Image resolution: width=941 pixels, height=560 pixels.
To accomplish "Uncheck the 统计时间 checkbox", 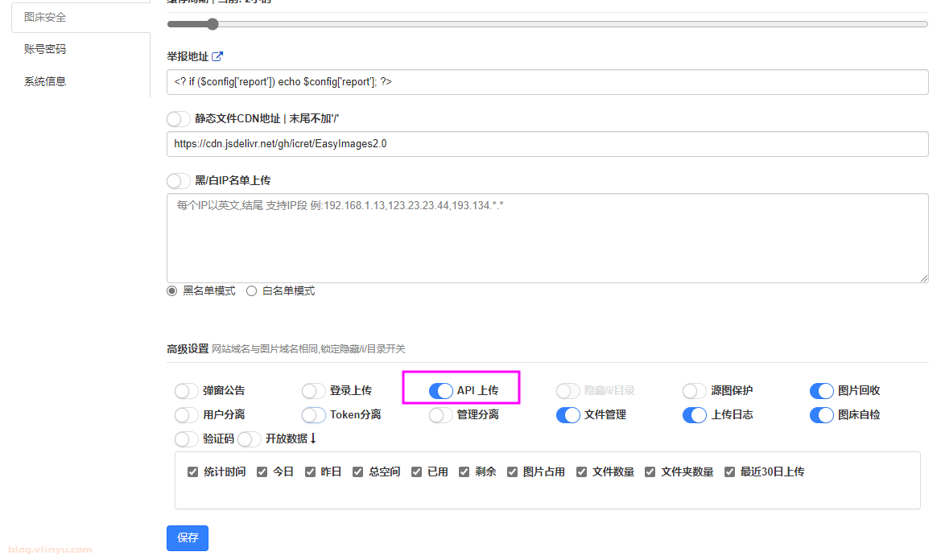I will pos(192,472).
